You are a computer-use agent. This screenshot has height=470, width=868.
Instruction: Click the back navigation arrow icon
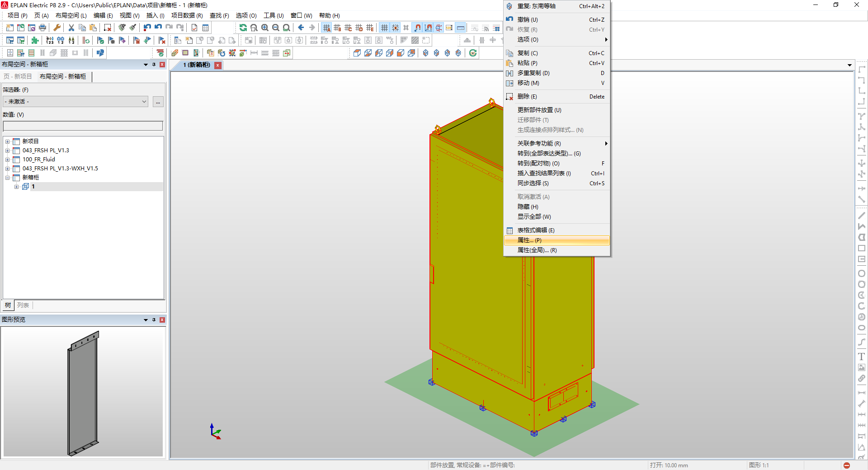(301, 28)
